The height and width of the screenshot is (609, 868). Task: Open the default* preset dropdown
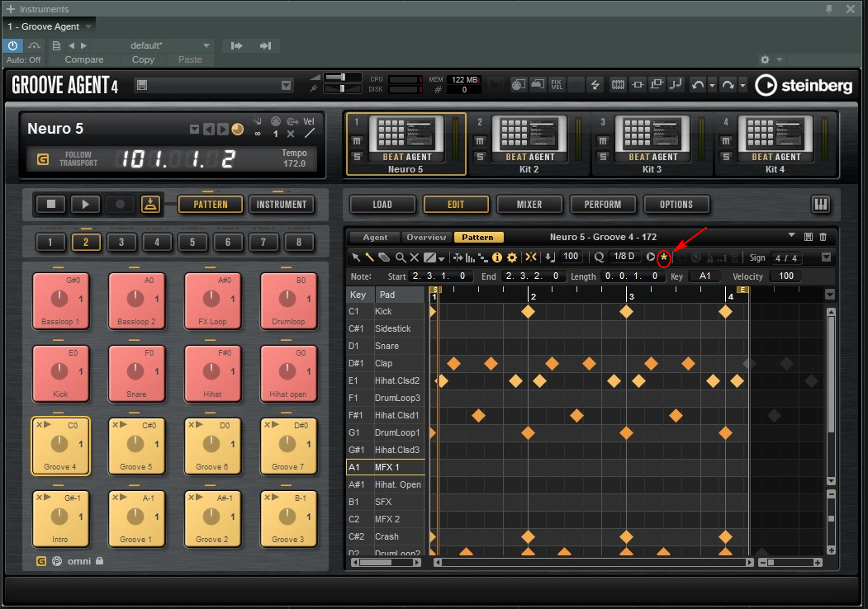(206, 46)
